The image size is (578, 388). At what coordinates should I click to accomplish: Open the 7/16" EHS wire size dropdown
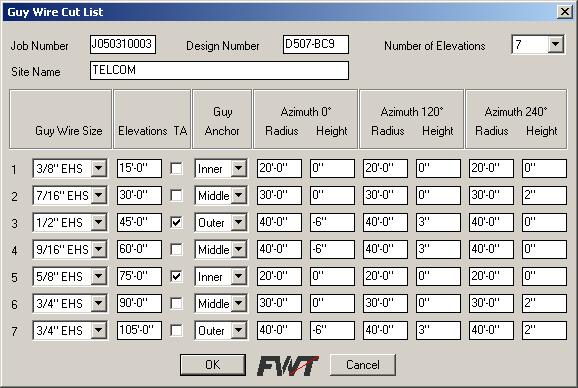(98, 195)
